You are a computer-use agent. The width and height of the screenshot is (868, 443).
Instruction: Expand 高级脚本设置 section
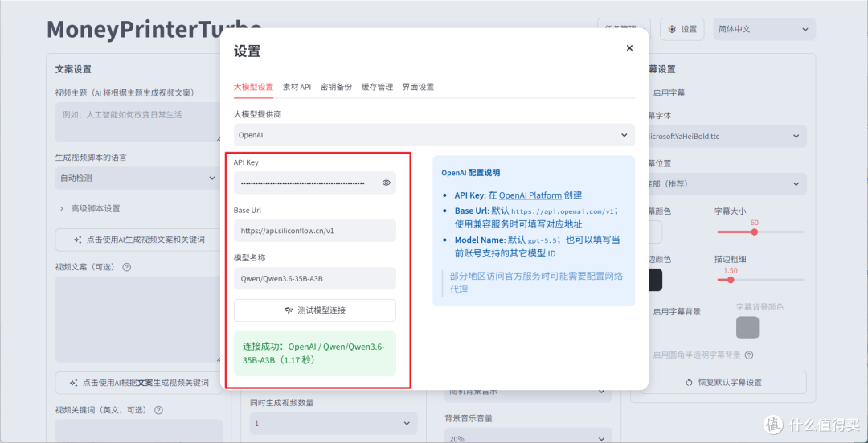point(88,209)
